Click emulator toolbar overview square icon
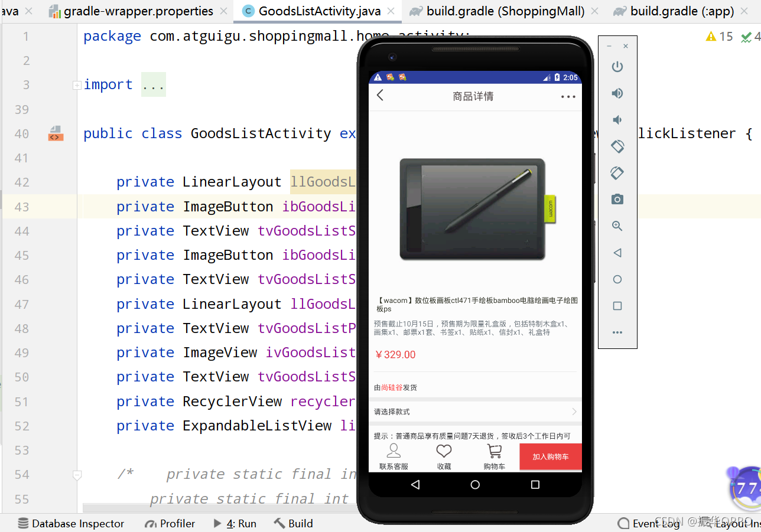 (617, 306)
